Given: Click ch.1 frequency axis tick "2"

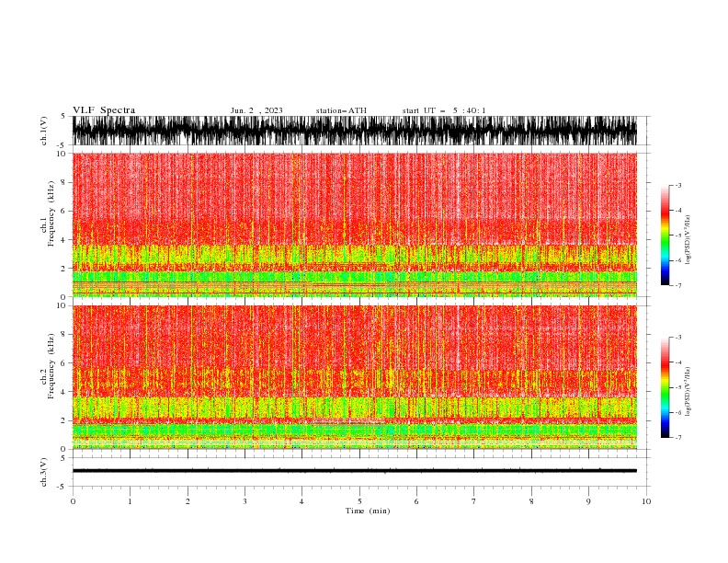Looking at the screenshot, I should coord(63,268).
